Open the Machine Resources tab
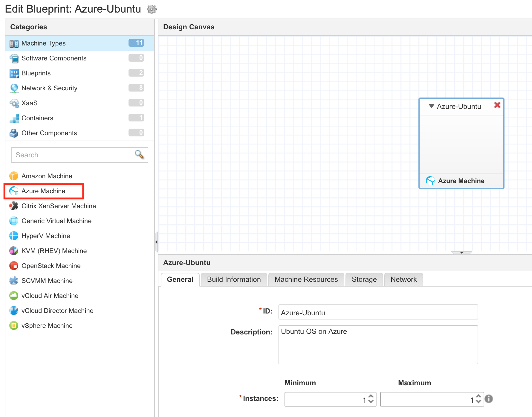This screenshot has width=532, height=417. tap(306, 279)
